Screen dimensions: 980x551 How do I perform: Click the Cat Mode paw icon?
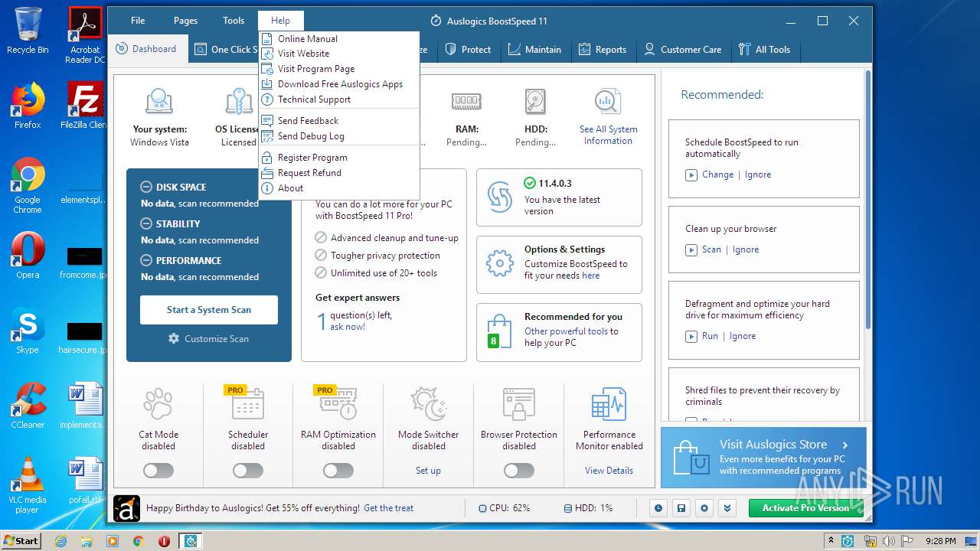coord(158,404)
